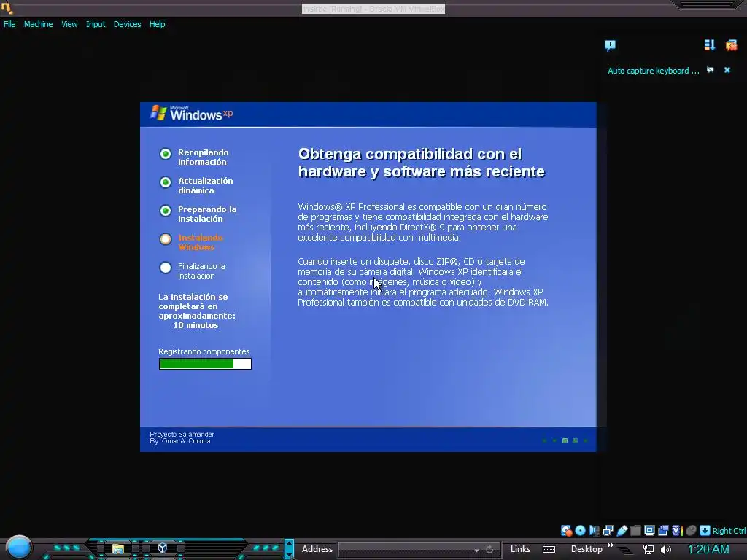Image resolution: width=747 pixels, height=560 pixels.
Task: Click the hard disk activity status icon
Action: click(x=566, y=531)
